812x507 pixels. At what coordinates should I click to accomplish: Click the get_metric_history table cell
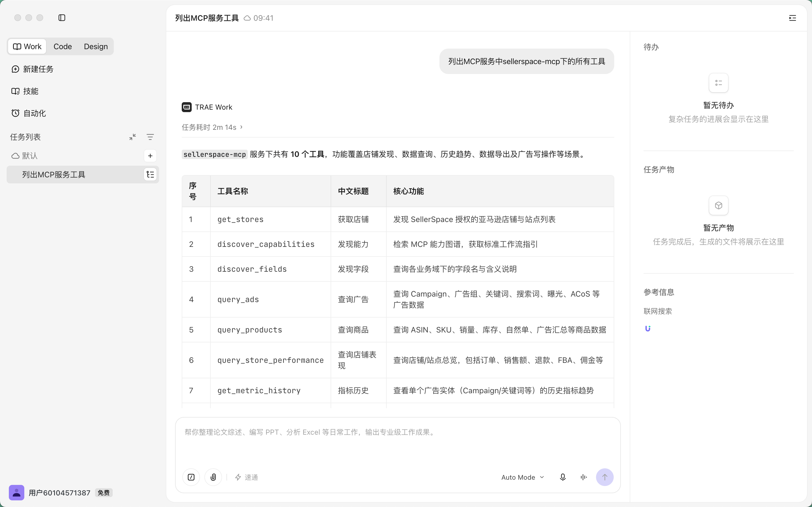pyautogui.click(x=270, y=390)
